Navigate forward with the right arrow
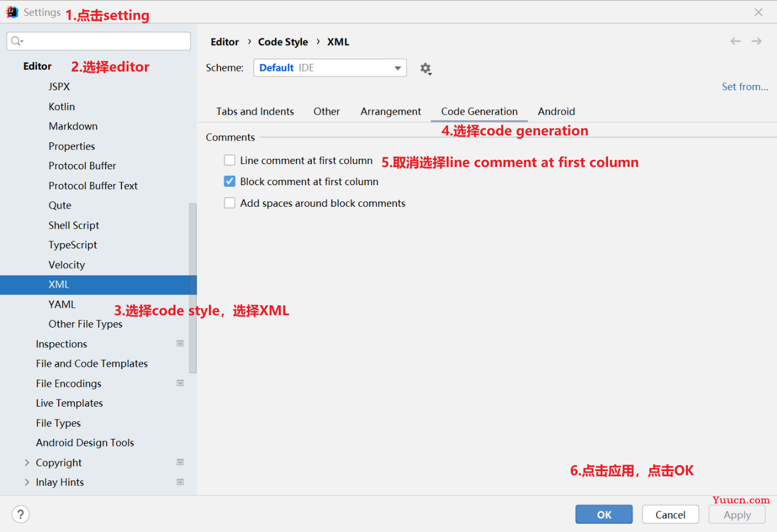The height and width of the screenshot is (532, 777). click(x=757, y=41)
